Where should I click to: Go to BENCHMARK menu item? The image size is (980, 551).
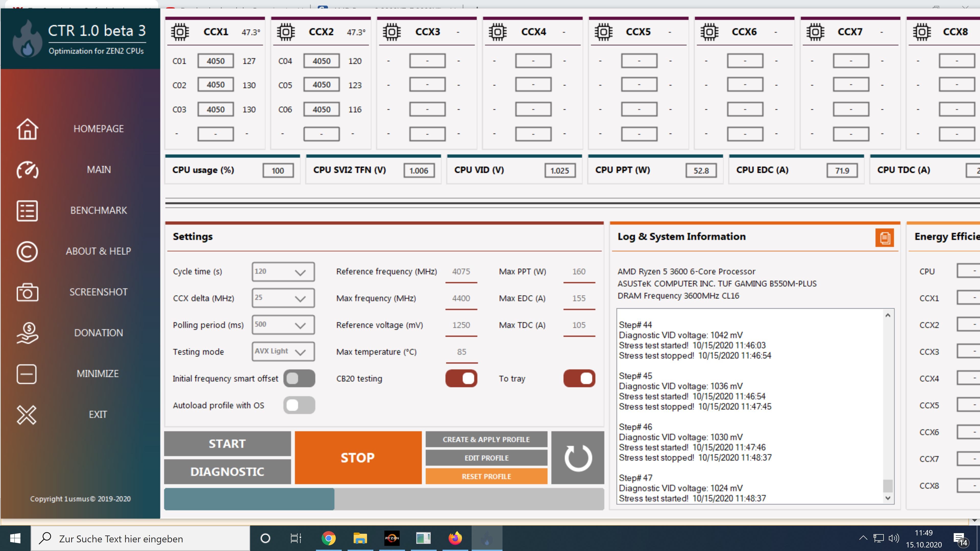tap(99, 211)
